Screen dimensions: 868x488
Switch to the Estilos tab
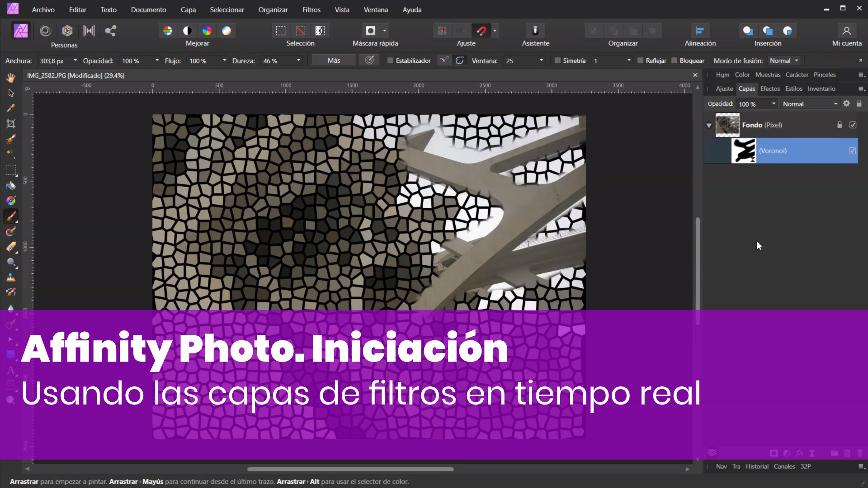(x=793, y=89)
